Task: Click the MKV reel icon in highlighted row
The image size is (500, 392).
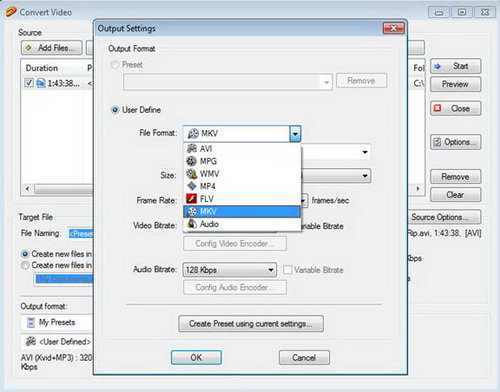Action: point(193,211)
